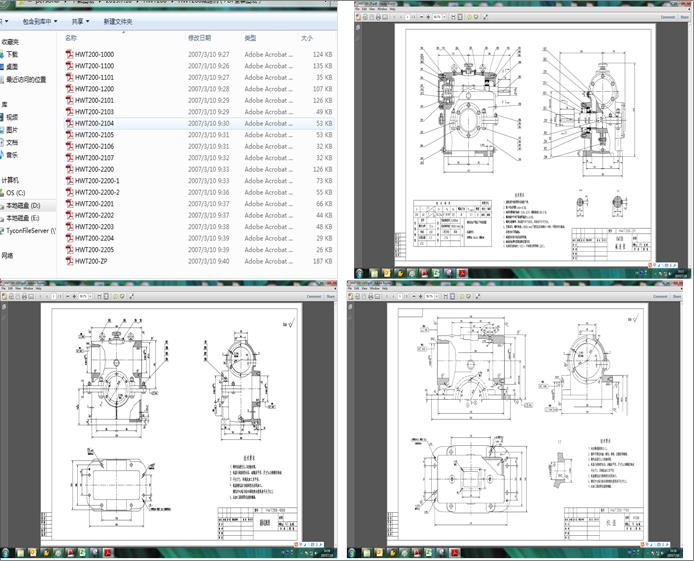
Task: Open the HWT200-1000 PDF file icon
Action: [69, 54]
